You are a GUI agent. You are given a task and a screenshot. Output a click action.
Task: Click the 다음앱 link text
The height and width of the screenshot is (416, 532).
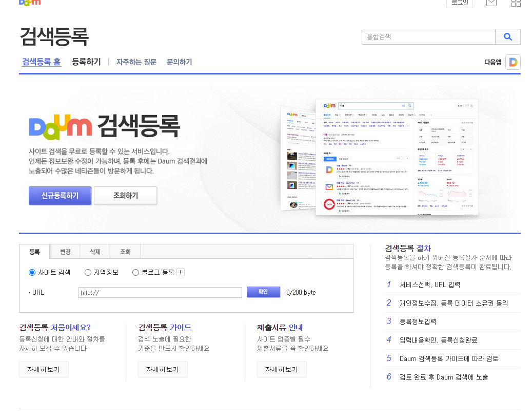tap(492, 62)
